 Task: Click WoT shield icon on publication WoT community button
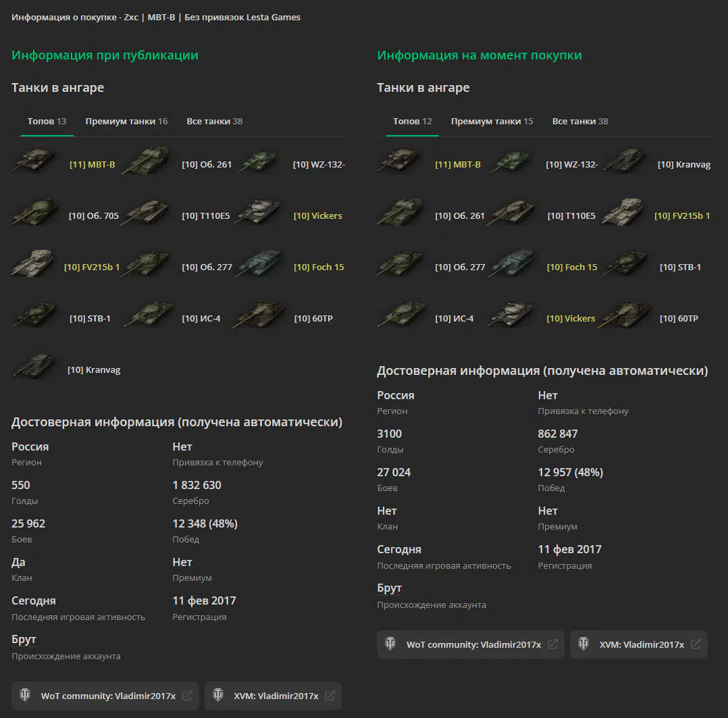[25, 695]
